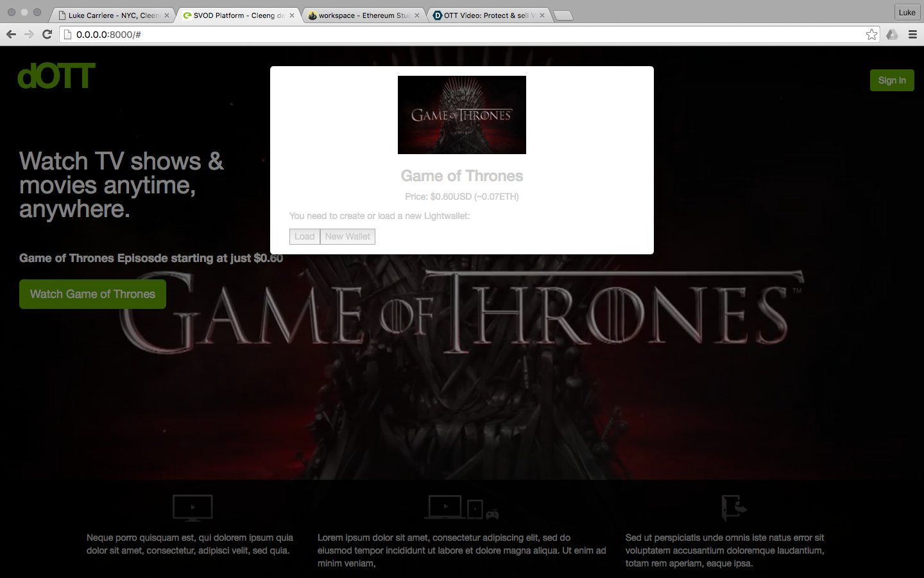Image resolution: width=924 pixels, height=578 pixels.
Task: Click the Game of Thrones modal title
Action: (x=462, y=176)
